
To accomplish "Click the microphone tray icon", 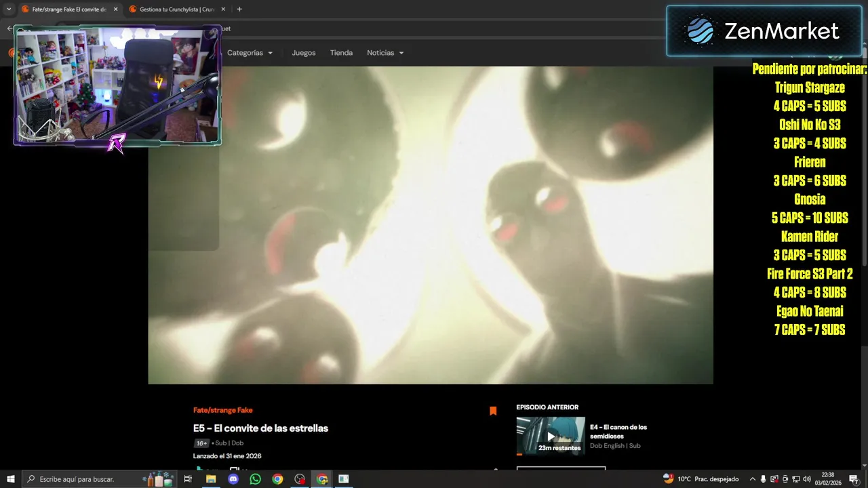I will click(x=764, y=479).
